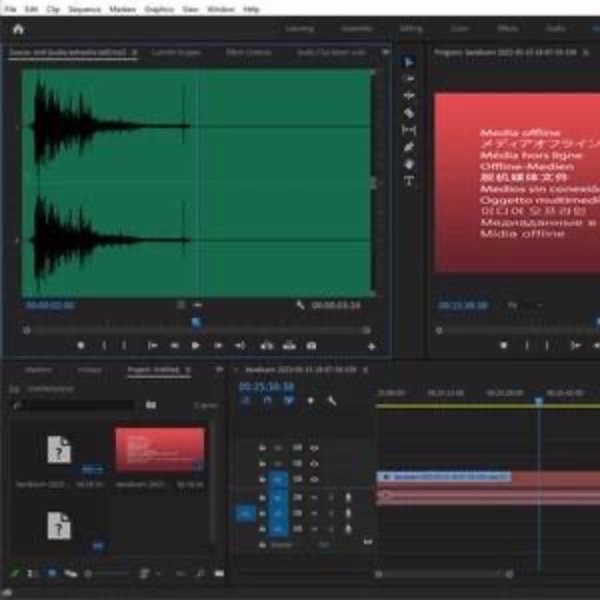The image size is (600, 600).
Task: Toggle eye visibility of top video track
Action: pos(314,448)
